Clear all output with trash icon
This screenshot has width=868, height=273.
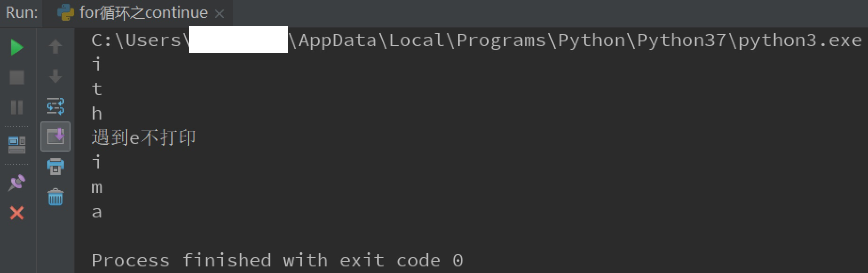(x=55, y=197)
